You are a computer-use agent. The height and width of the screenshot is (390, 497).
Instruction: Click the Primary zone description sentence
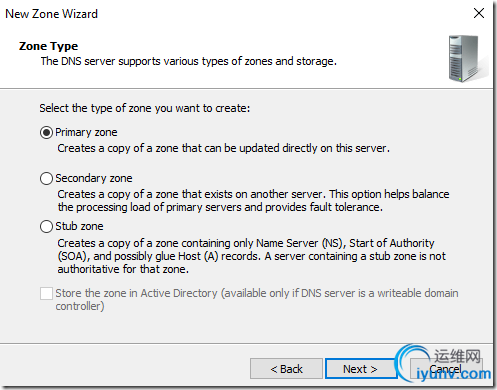click(223, 148)
